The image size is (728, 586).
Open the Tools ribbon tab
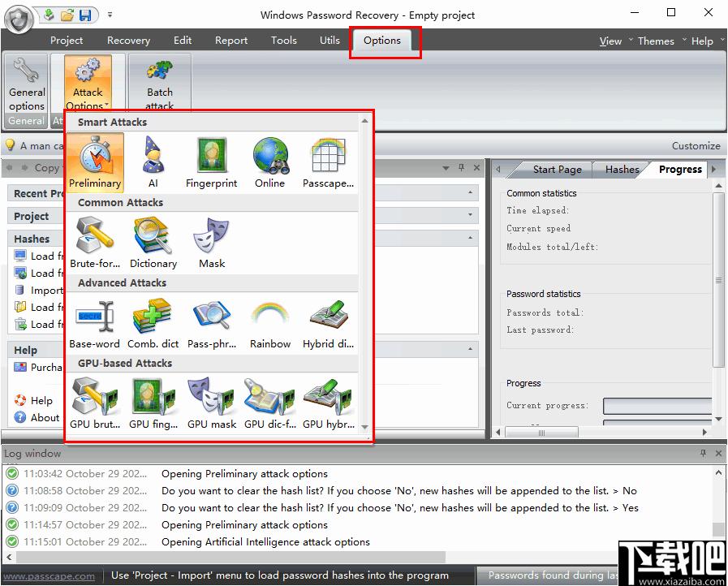pos(284,41)
